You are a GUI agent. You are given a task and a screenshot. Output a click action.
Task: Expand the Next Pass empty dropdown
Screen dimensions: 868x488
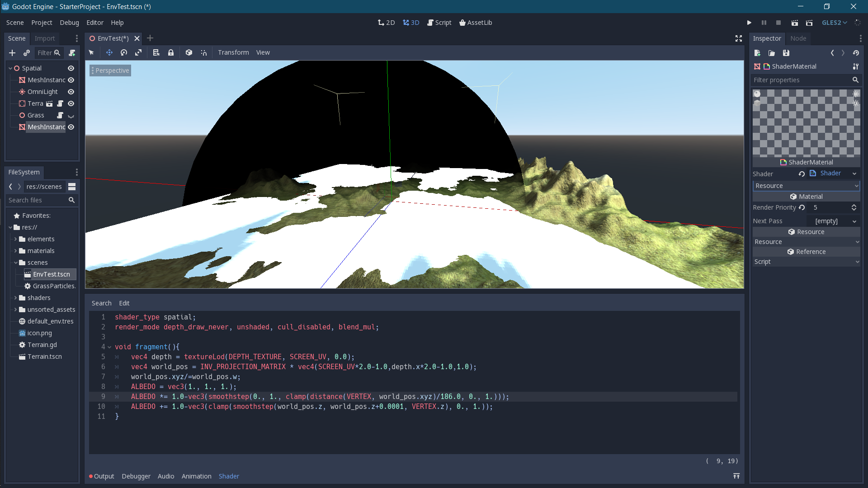click(854, 221)
